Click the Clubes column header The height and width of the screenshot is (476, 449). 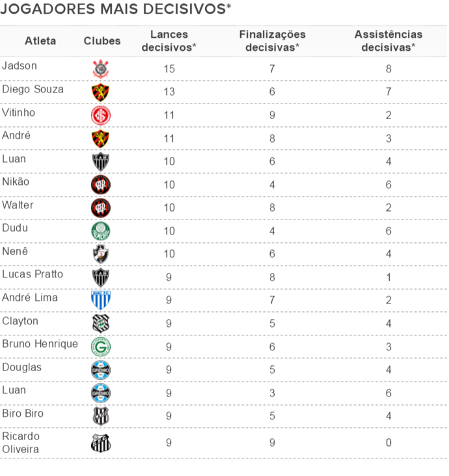coord(102,41)
